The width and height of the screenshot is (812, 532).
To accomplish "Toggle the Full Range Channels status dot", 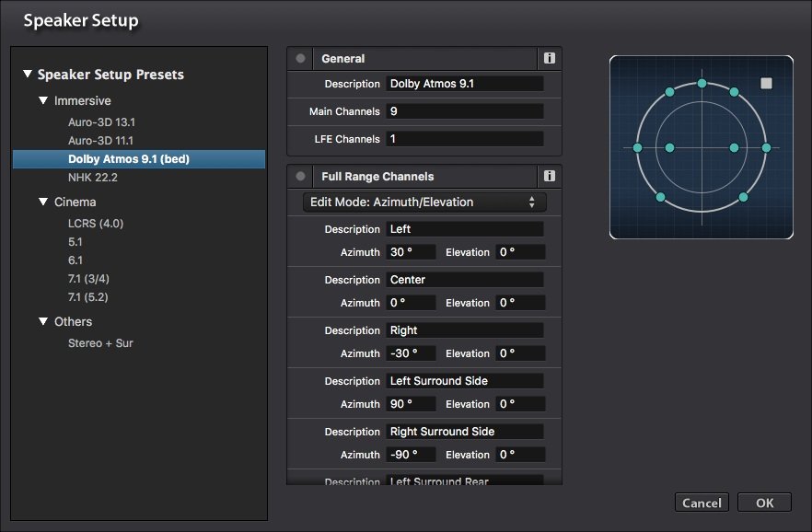I will (x=300, y=176).
